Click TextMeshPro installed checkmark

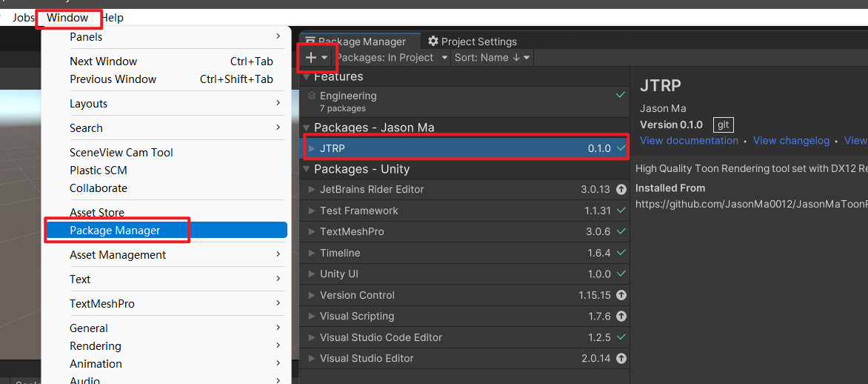click(x=621, y=231)
